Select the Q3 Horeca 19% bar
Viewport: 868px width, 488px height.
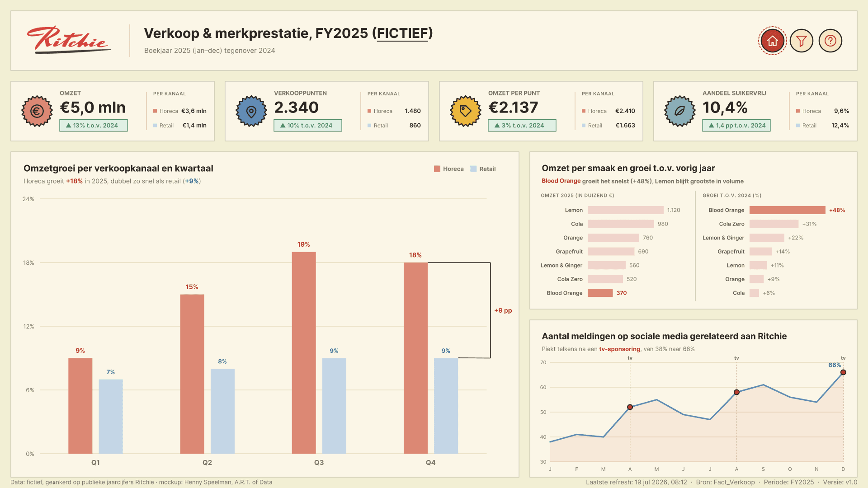pos(304,353)
